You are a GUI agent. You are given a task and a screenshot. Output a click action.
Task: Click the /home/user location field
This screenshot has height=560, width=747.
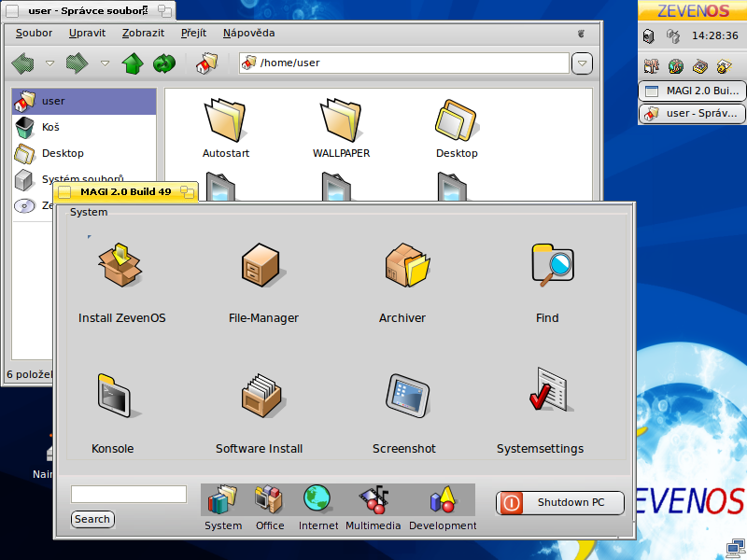pyautogui.click(x=404, y=63)
